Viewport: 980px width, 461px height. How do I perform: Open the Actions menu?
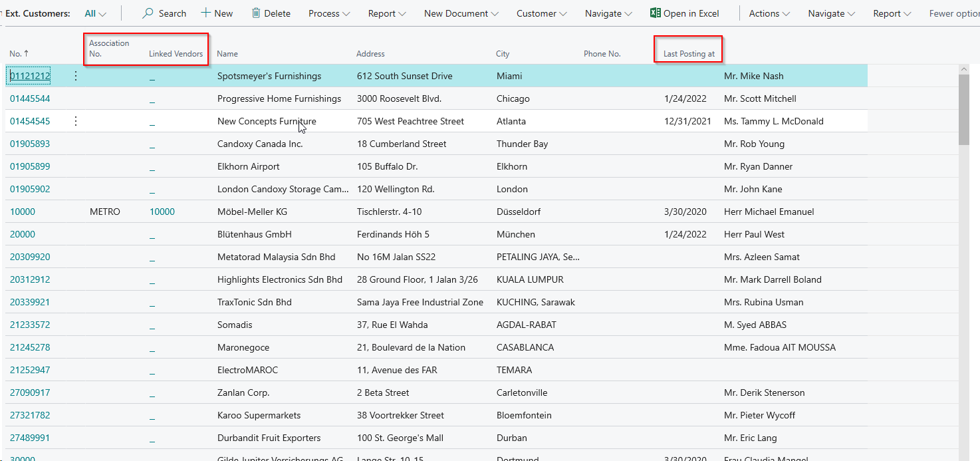coord(769,13)
